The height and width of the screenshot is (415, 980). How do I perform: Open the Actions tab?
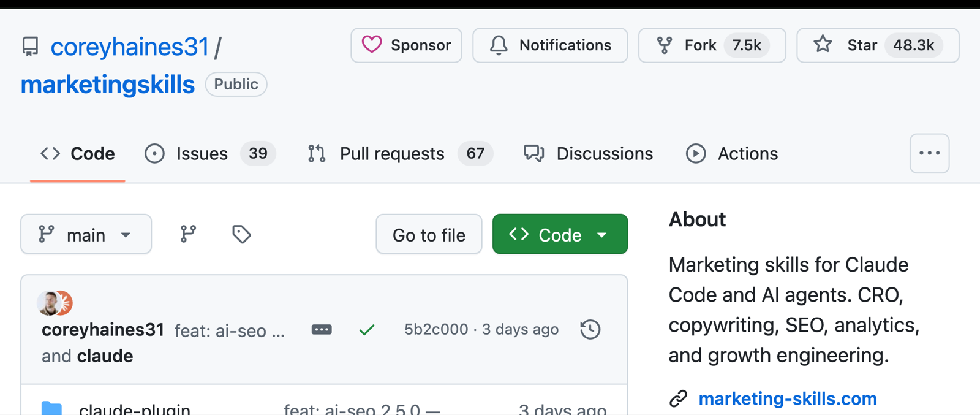(x=732, y=153)
